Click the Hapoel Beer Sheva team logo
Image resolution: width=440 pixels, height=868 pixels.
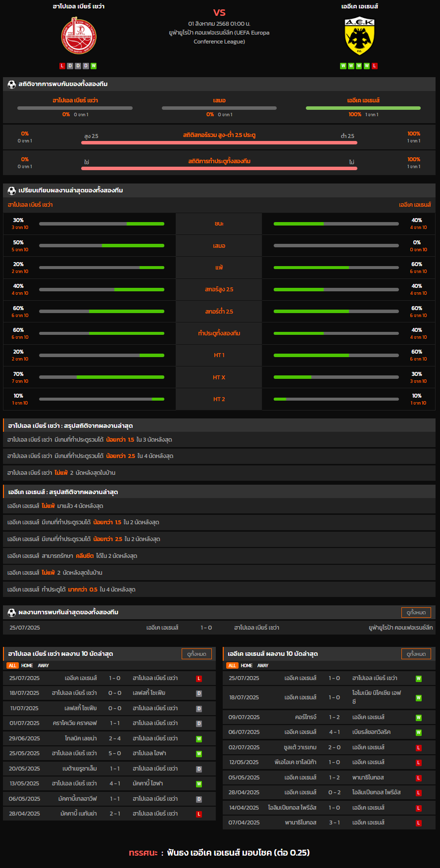point(79,36)
